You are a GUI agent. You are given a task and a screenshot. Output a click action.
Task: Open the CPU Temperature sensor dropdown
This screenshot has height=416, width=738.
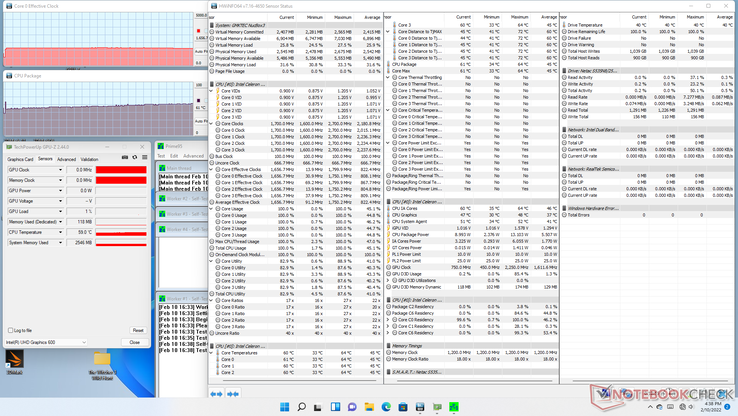tap(60, 232)
